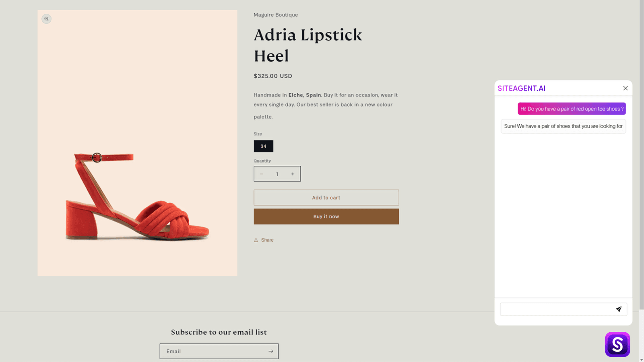
Task: Click Add to cart button
Action: point(326,197)
